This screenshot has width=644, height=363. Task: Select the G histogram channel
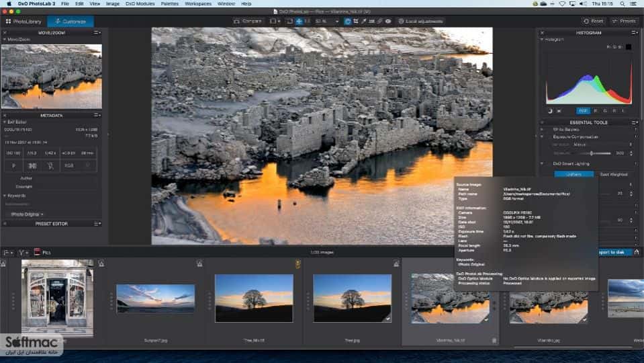[605, 111]
